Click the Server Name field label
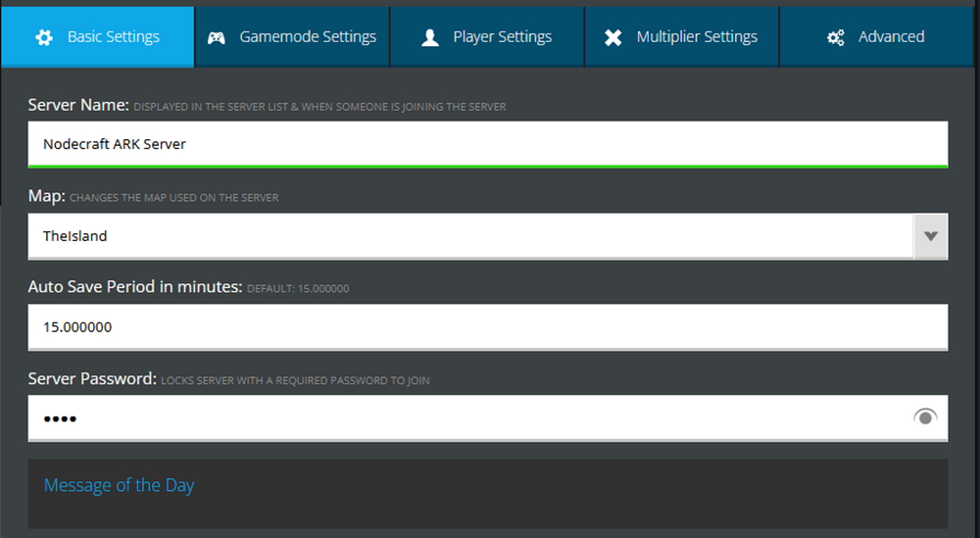The width and height of the screenshot is (980, 538). (x=78, y=105)
